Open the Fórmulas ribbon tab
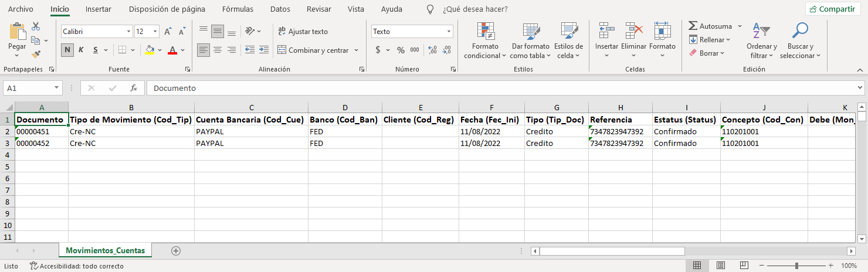Image resolution: width=868 pixels, height=272 pixels. tap(238, 9)
